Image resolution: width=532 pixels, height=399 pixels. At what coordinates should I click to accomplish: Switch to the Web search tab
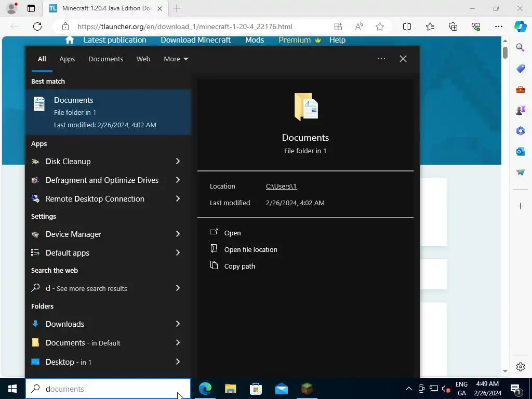coord(143,59)
